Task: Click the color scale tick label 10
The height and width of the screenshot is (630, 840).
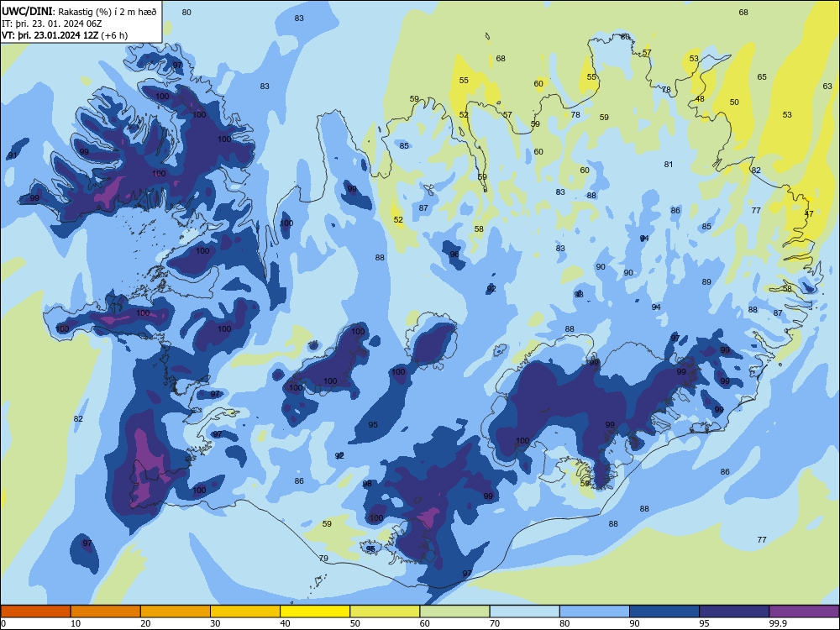Action: [x=76, y=623]
